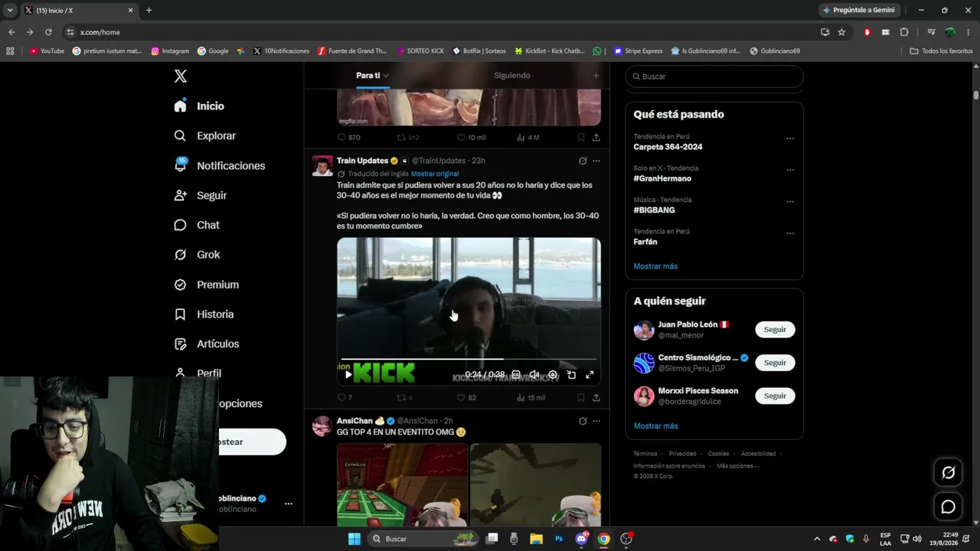Open Seguir in the sidebar
Screen dimensions: 980x551
pyautogui.click(x=200, y=195)
